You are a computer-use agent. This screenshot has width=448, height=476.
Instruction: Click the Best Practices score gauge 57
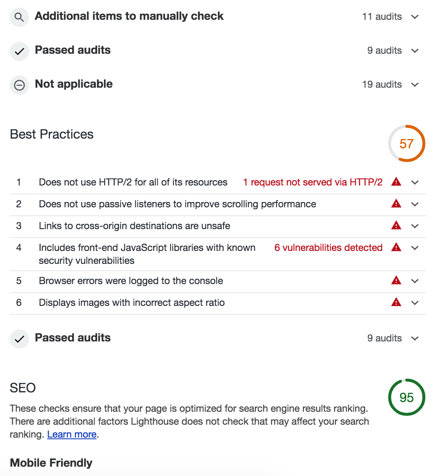point(407,143)
